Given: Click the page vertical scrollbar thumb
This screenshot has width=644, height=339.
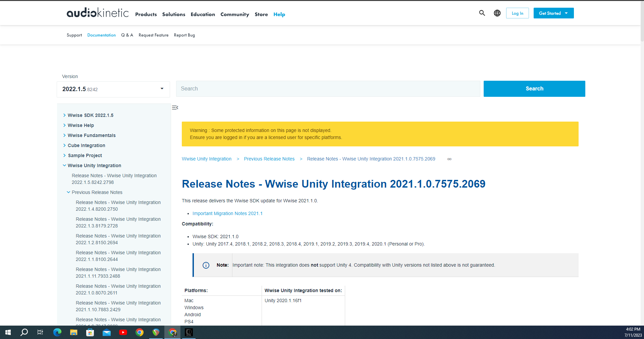Looking at the screenshot, I should point(642,21).
